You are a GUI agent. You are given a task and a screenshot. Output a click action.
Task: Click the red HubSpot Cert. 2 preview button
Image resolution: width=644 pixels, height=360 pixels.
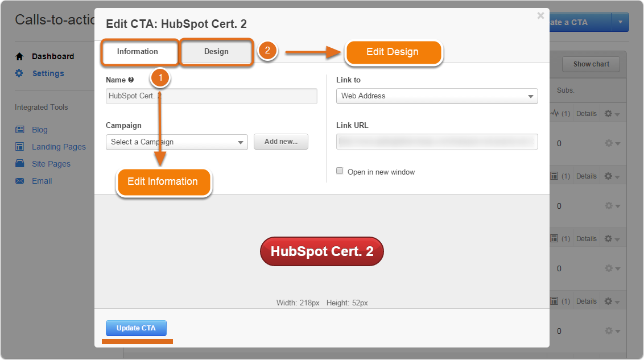coord(322,251)
